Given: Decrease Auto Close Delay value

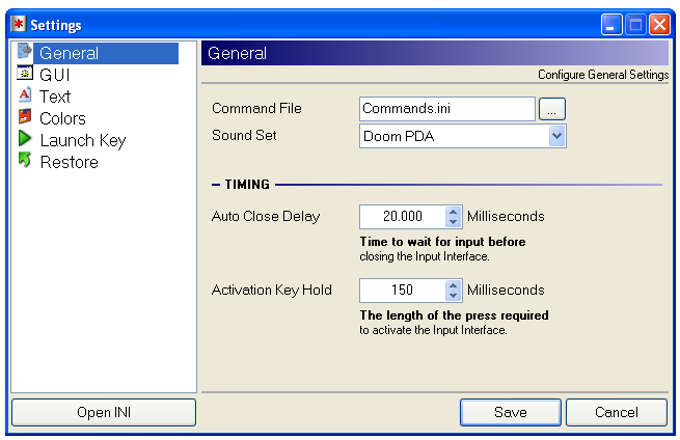Looking at the screenshot, I should point(453,222).
